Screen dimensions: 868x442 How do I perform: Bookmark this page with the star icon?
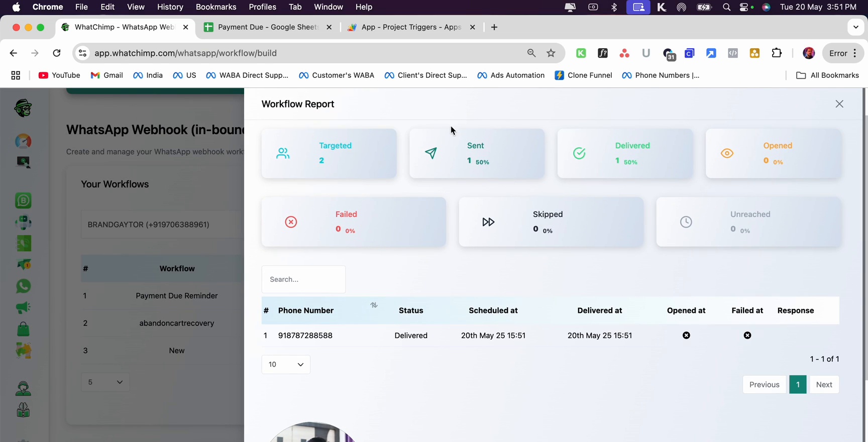click(551, 53)
